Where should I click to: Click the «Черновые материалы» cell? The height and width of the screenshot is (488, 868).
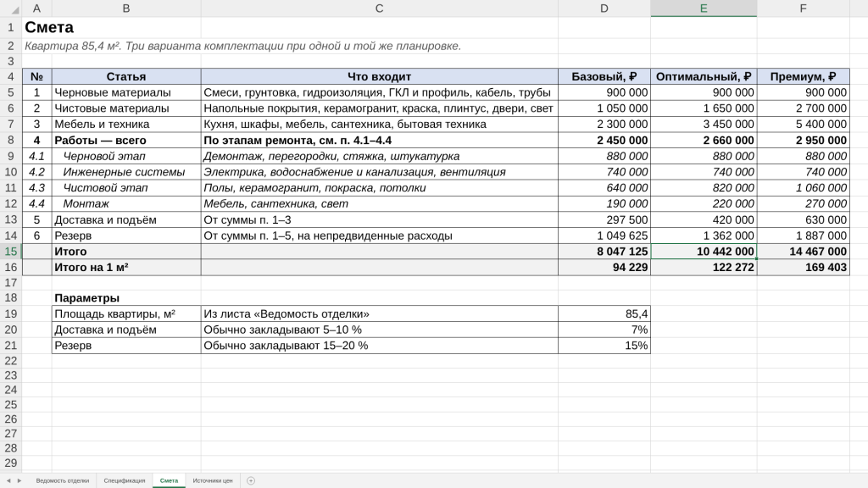tap(126, 92)
